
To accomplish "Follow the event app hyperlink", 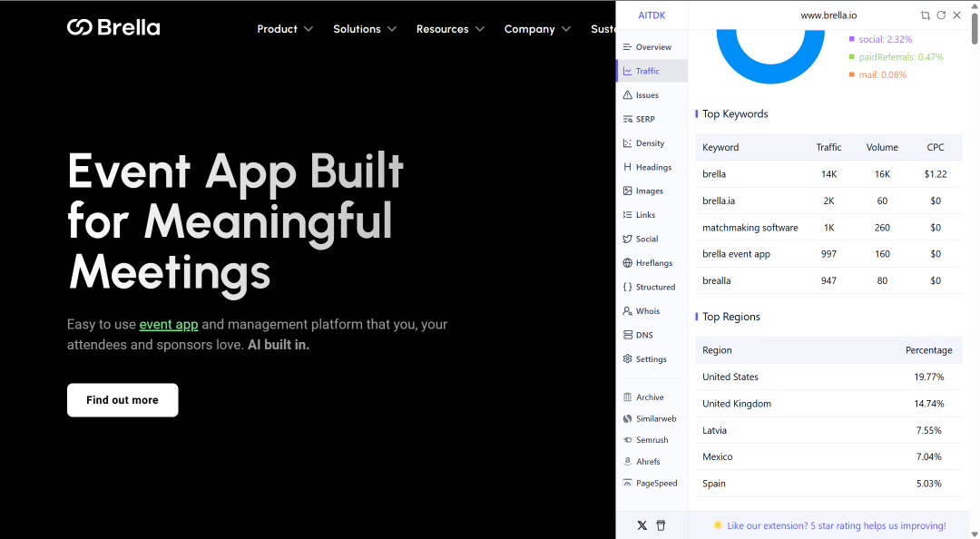I will 169,325.
